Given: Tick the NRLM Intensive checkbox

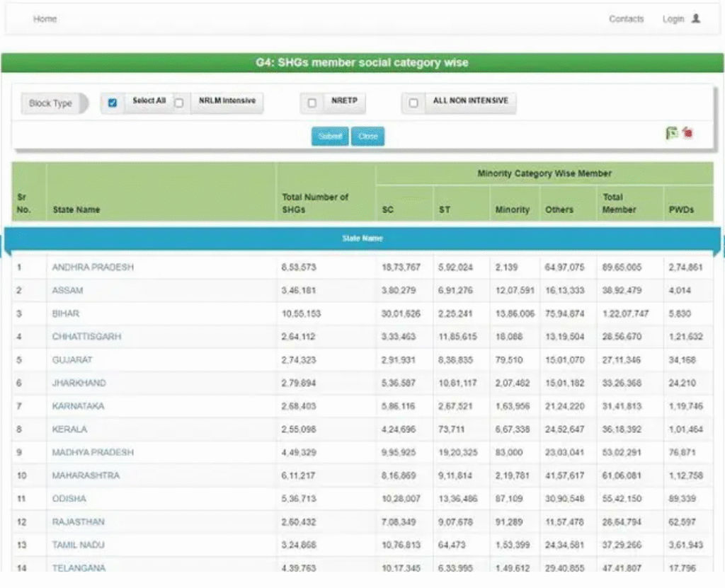Looking at the screenshot, I should [179, 103].
